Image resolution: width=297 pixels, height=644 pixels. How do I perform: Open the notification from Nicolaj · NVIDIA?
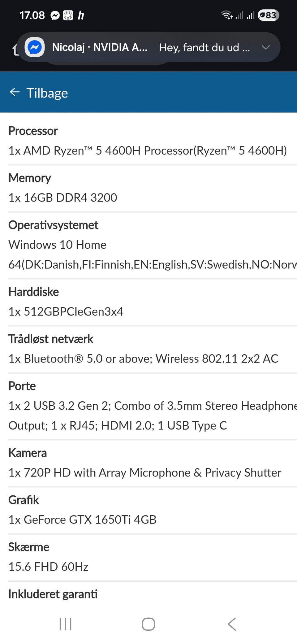100,47
